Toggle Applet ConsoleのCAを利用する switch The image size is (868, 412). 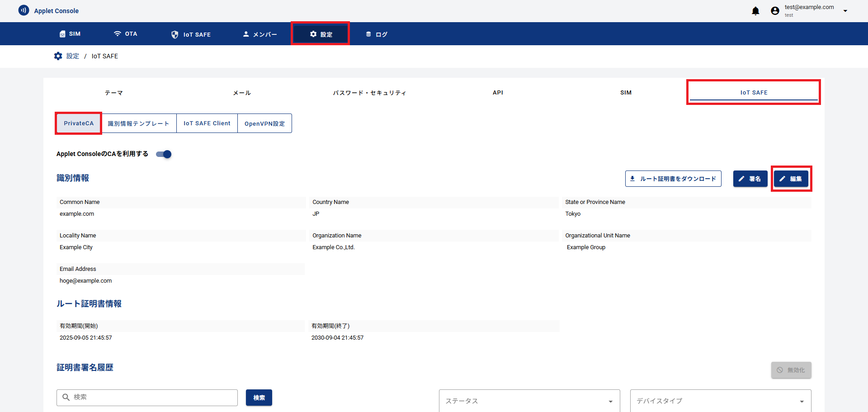pos(164,154)
